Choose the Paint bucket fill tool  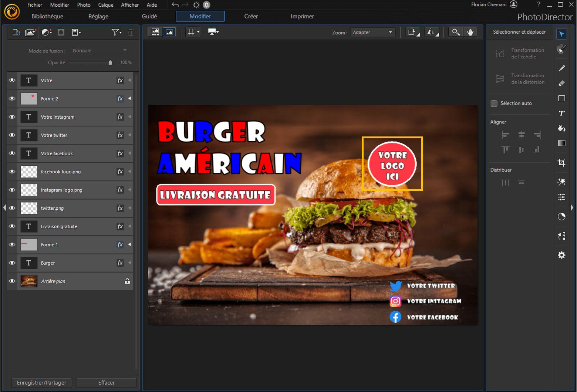(x=561, y=128)
